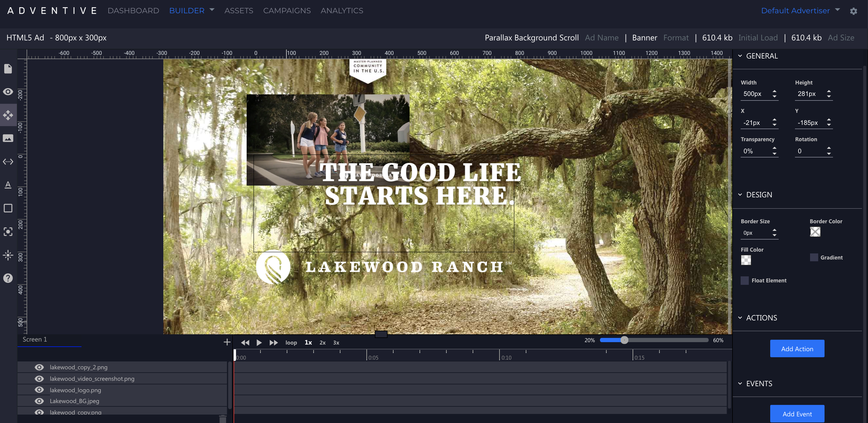Go to ASSETS
This screenshot has height=423, width=868.
click(x=238, y=11)
